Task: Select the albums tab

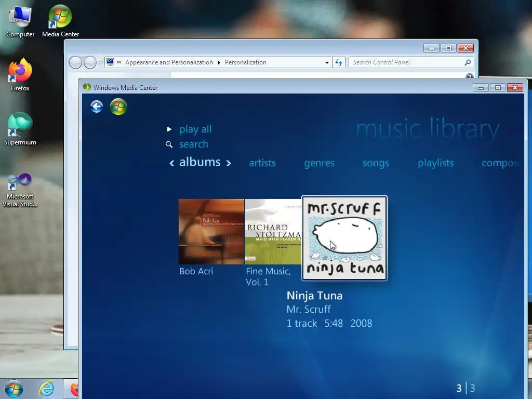Action: (x=200, y=162)
